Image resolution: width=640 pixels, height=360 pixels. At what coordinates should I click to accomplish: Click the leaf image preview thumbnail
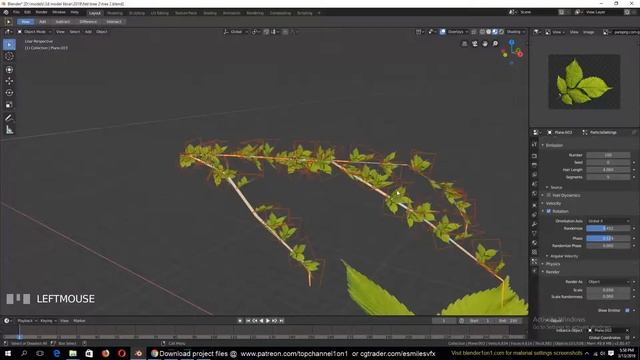point(584,82)
